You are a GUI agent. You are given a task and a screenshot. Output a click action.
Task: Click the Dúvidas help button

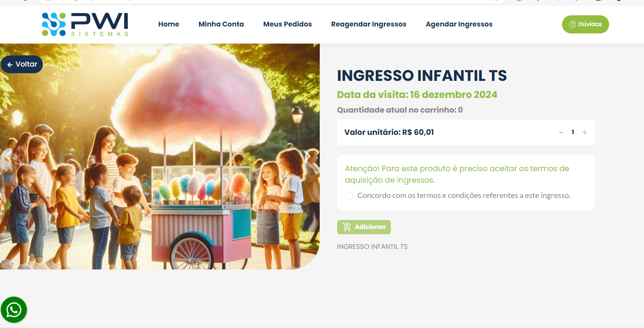point(585,24)
